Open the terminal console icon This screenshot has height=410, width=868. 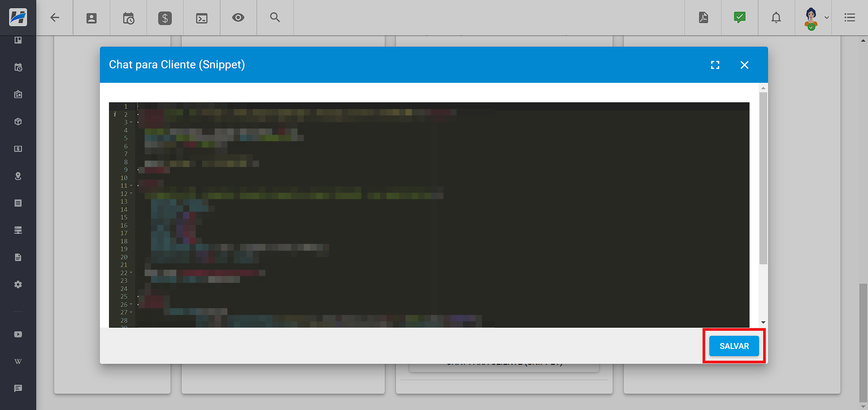pyautogui.click(x=202, y=18)
